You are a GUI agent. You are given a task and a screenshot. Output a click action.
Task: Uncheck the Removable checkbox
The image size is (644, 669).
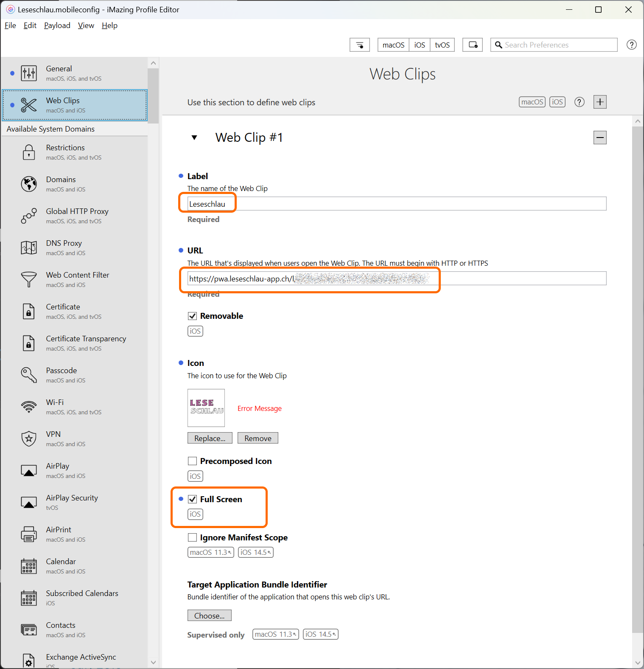coord(193,316)
